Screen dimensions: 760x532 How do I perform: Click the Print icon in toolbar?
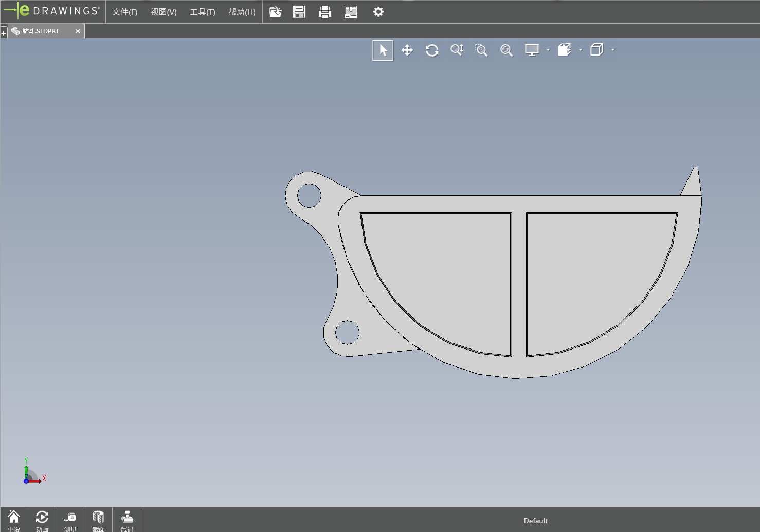(x=325, y=12)
